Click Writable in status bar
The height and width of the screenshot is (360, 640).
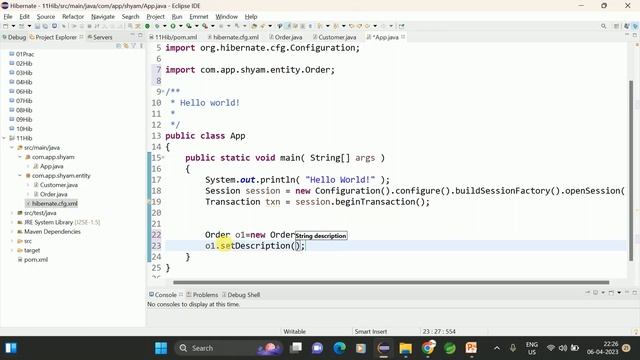(x=294, y=332)
